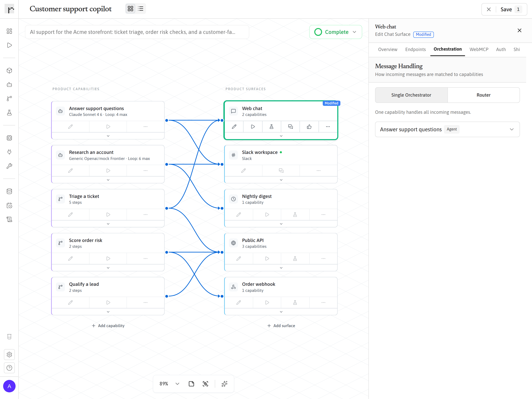Click the sparkle auto-layout icon

coord(224,384)
